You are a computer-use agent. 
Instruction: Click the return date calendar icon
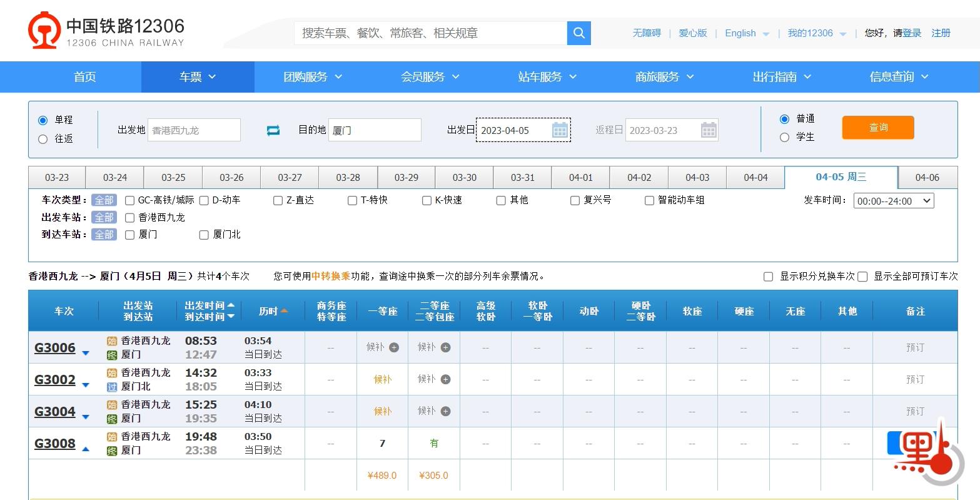(x=709, y=130)
